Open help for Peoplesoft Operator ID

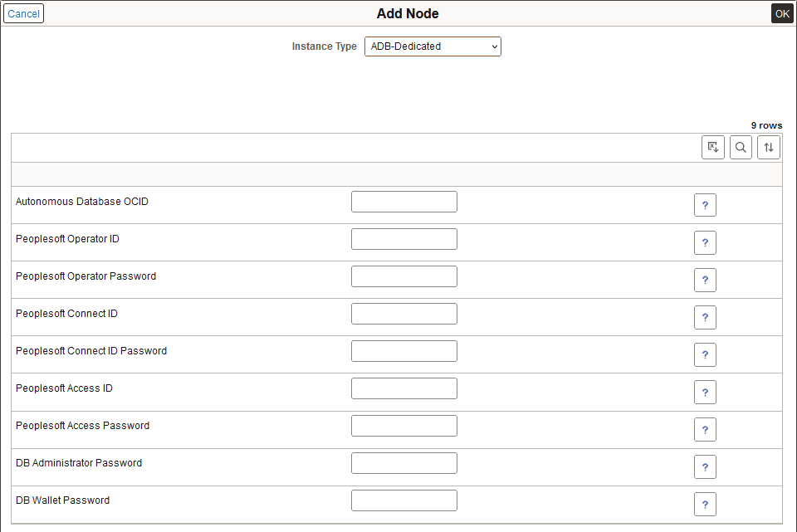pyautogui.click(x=705, y=242)
